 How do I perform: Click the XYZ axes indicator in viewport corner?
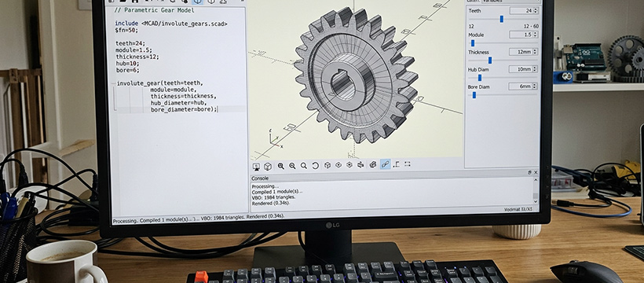275,138
